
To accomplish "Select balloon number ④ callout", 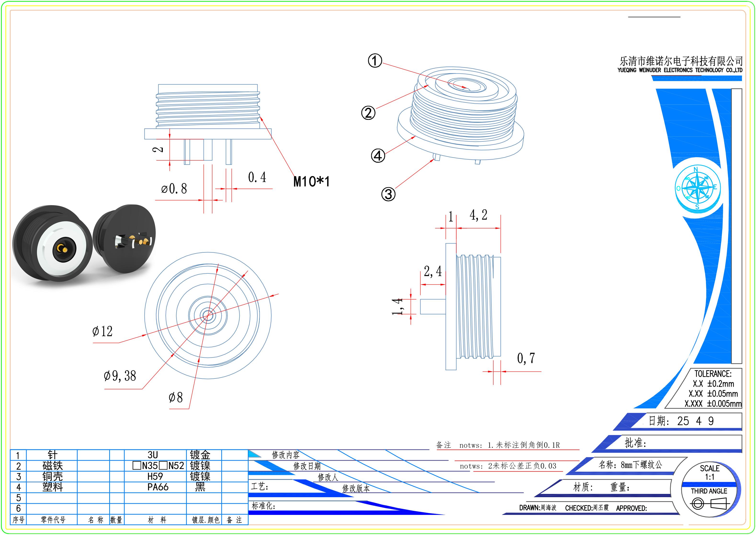I will pyautogui.click(x=378, y=156).
